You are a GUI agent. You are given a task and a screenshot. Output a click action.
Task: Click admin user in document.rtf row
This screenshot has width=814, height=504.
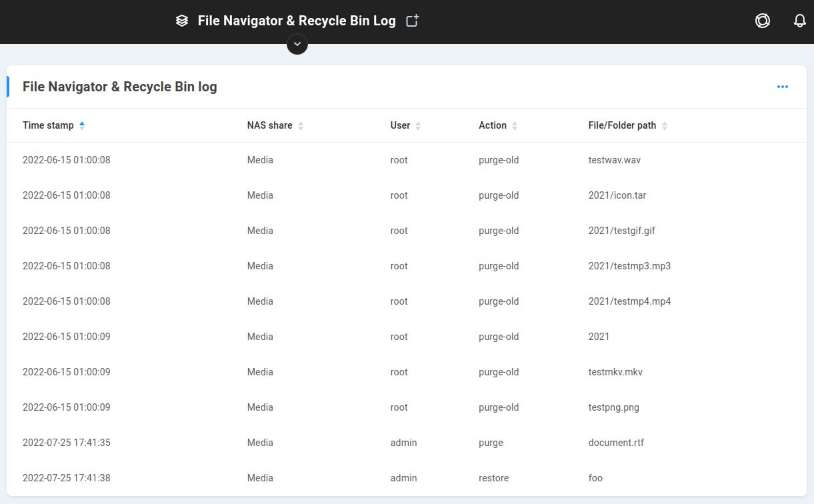tap(404, 443)
